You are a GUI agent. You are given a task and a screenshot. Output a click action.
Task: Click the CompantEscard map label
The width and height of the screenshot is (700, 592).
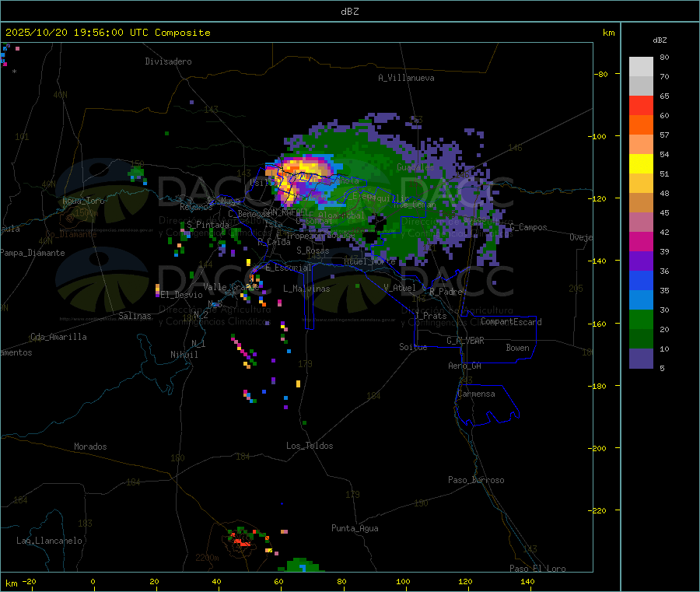(x=511, y=321)
